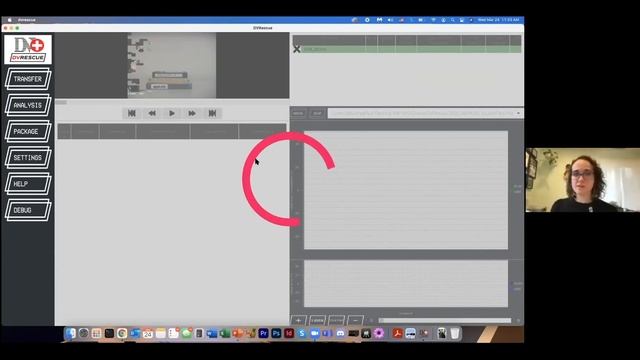Open the Analysis section
This screenshot has width=640, height=360.
pos(28,105)
